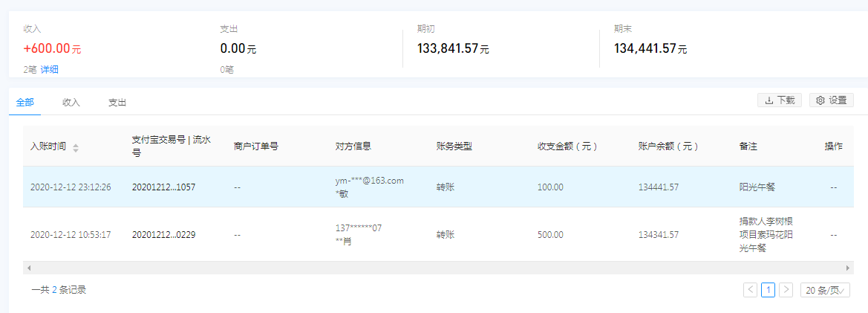Go to the previous page arrow
The width and height of the screenshot is (868, 313).
pyautogui.click(x=751, y=290)
